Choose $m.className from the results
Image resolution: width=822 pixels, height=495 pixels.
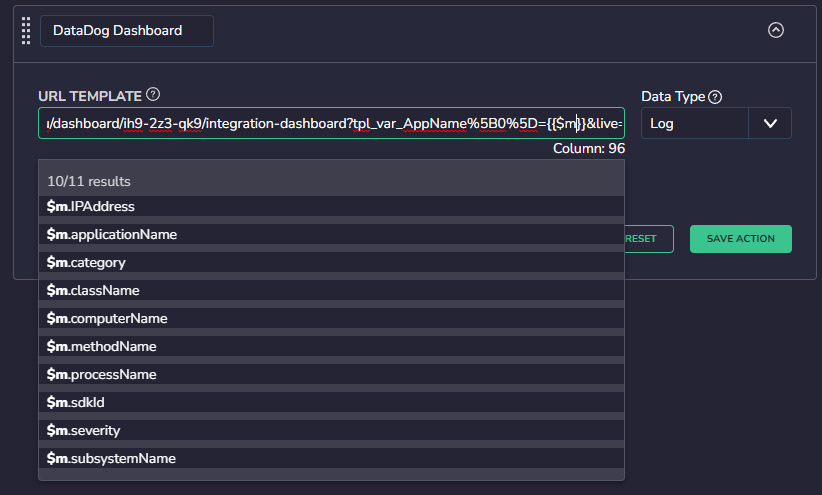pos(331,290)
